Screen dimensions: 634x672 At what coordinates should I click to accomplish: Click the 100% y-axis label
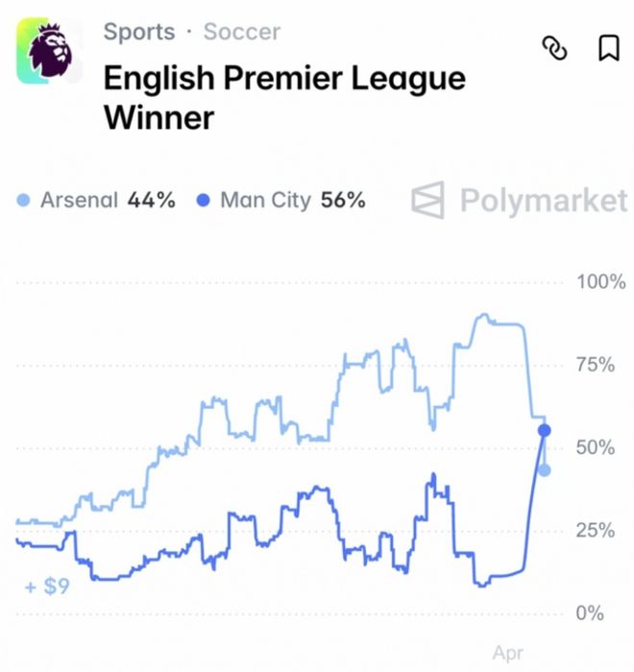pos(600,282)
